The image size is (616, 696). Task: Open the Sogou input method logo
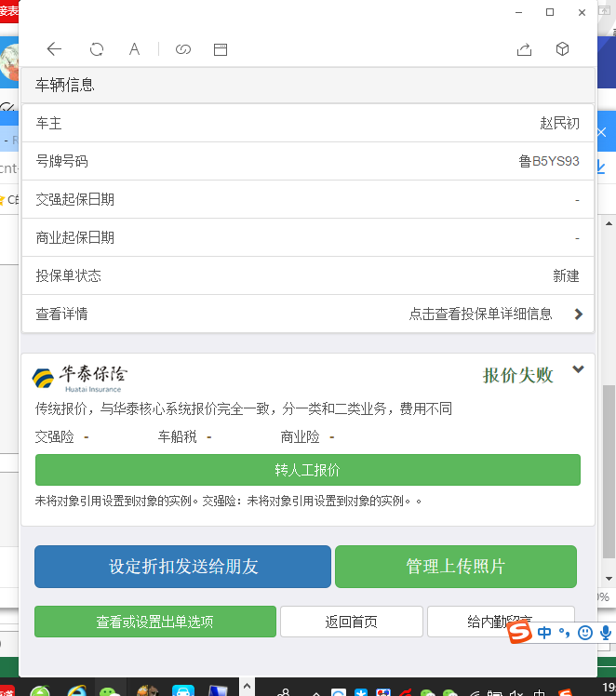[x=520, y=632]
